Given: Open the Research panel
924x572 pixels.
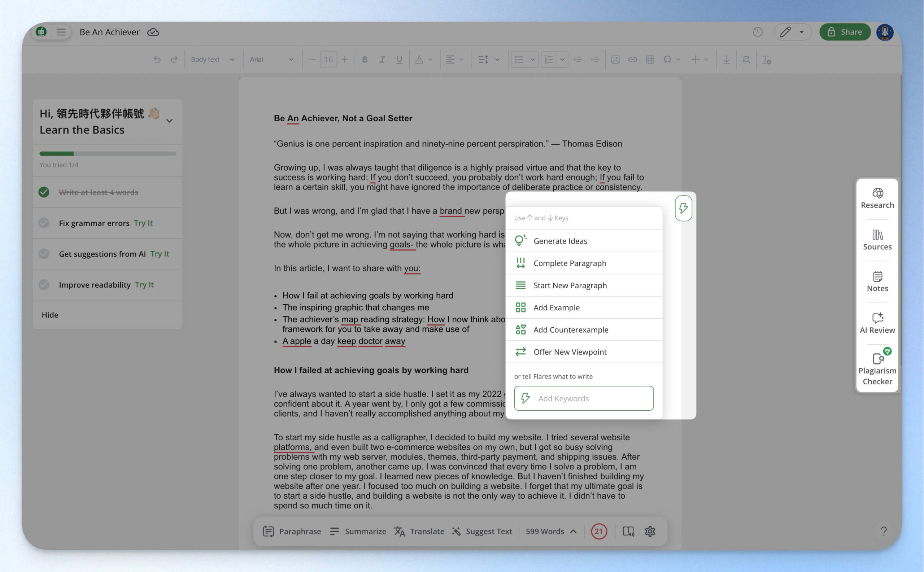Looking at the screenshot, I should (877, 198).
